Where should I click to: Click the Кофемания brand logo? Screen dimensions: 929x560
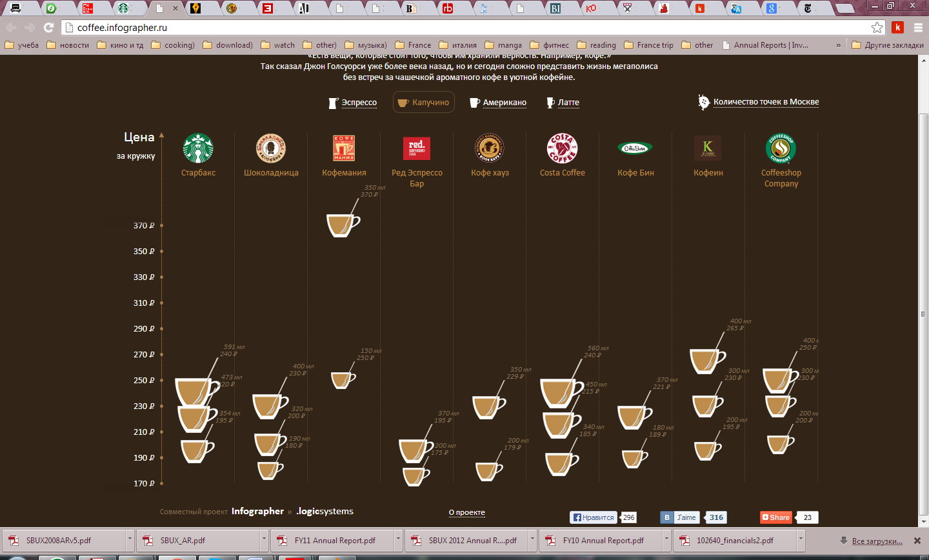click(344, 148)
